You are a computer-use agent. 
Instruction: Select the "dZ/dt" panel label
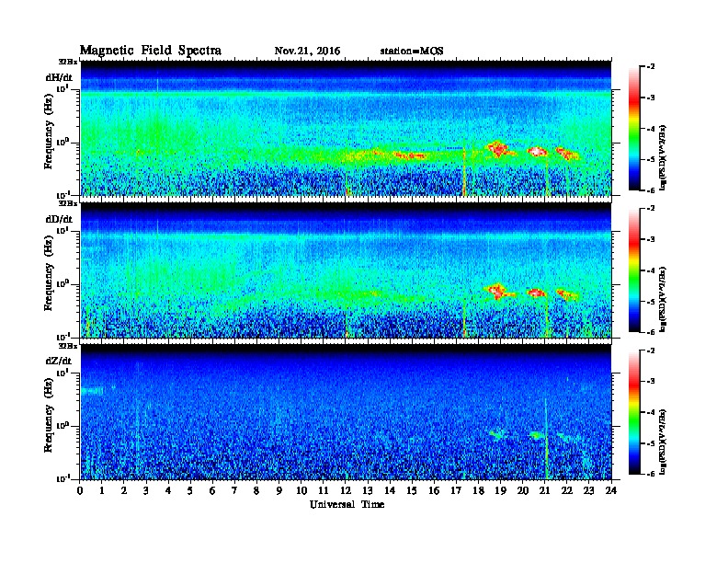point(59,361)
